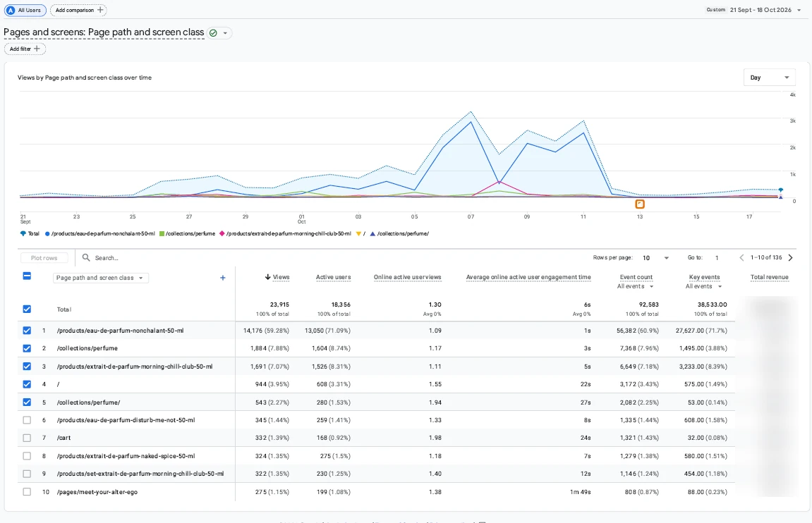The image size is (812, 523).
Task: Open Event count All events dropdown
Action: coord(635,287)
